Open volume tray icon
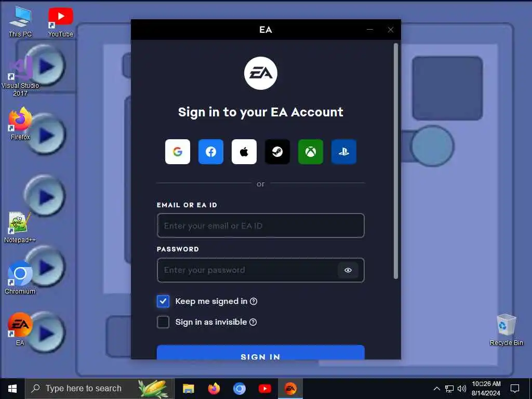Viewport: 532px width, 399px height. pos(461,389)
